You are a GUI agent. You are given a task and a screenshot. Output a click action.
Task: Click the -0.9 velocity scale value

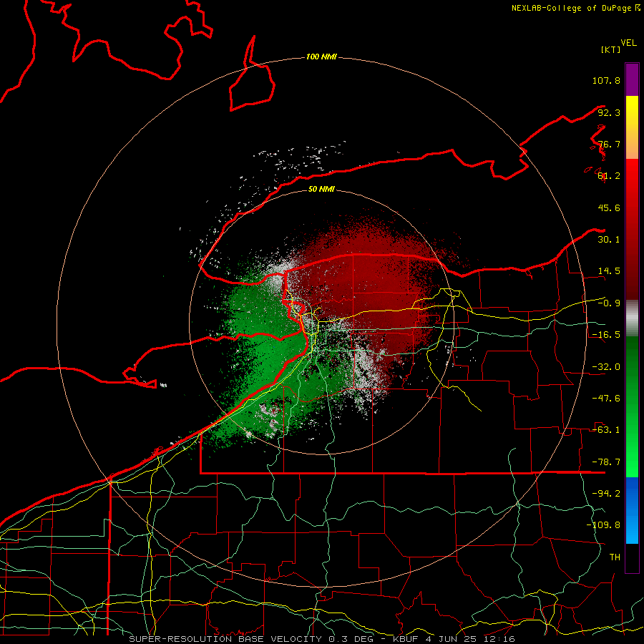click(x=609, y=303)
